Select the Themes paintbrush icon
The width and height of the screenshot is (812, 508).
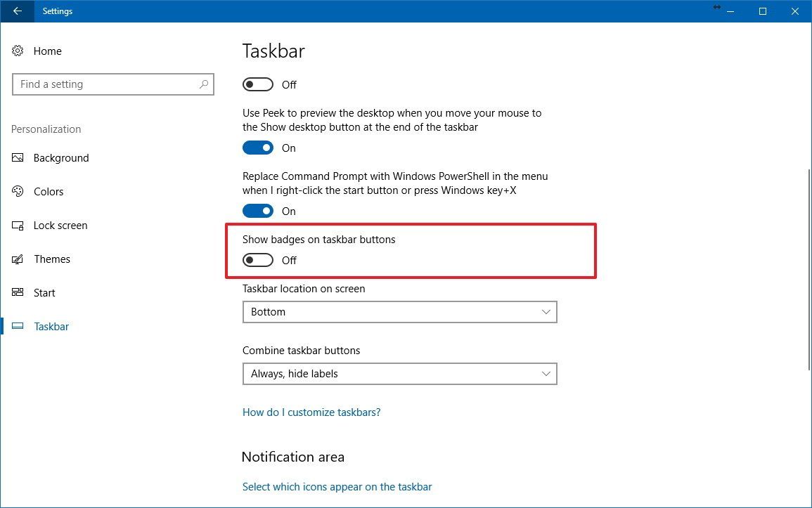(x=18, y=259)
